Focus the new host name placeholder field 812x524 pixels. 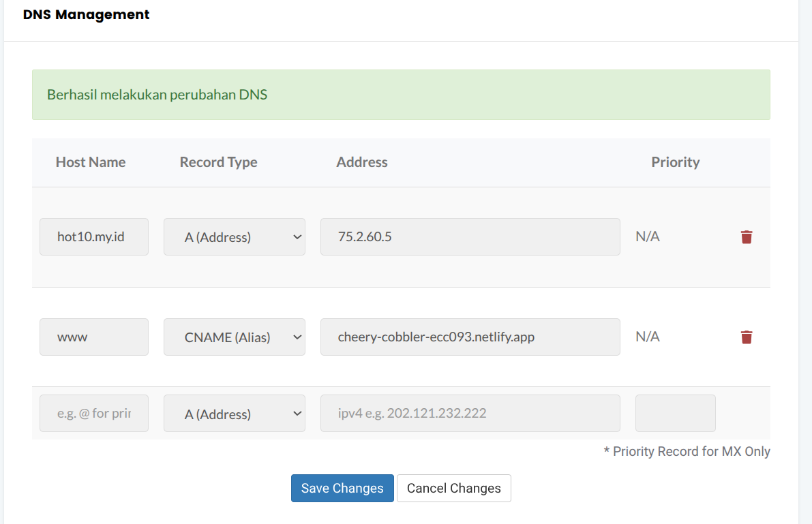tap(93, 413)
